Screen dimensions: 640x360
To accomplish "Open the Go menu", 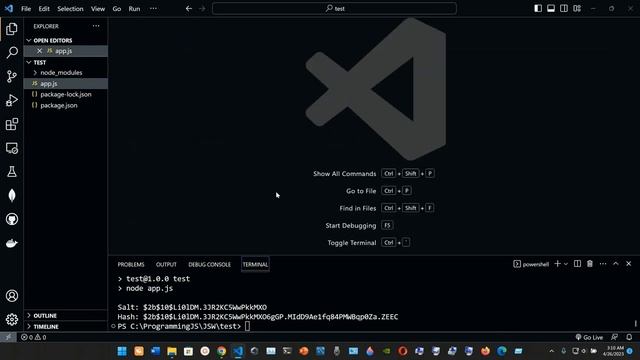I will coord(117,9).
